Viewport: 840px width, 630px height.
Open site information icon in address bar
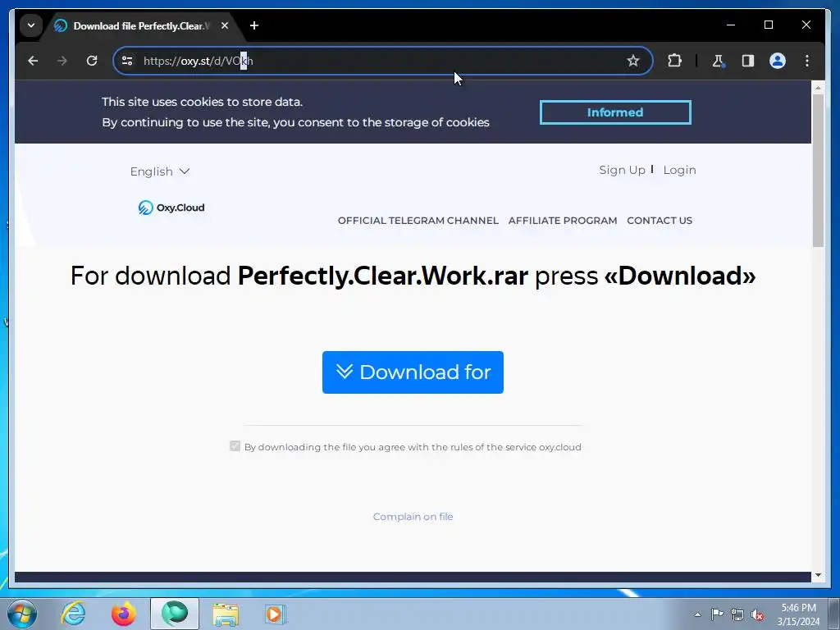(x=127, y=61)
